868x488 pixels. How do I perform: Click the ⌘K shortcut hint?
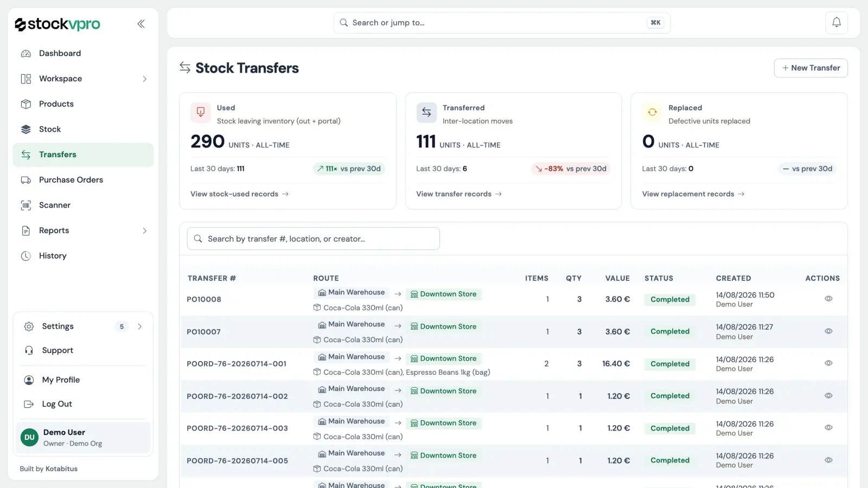pos(655,23)
